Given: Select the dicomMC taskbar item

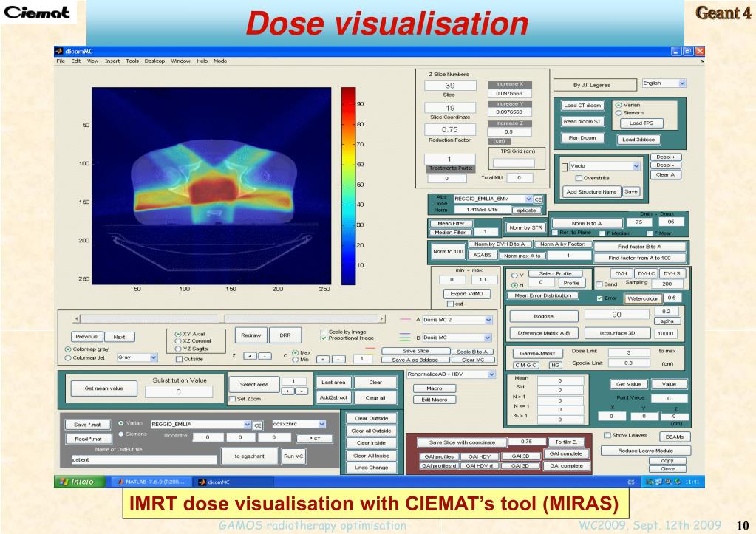Looking at the screenshot, I should (234, 482).
